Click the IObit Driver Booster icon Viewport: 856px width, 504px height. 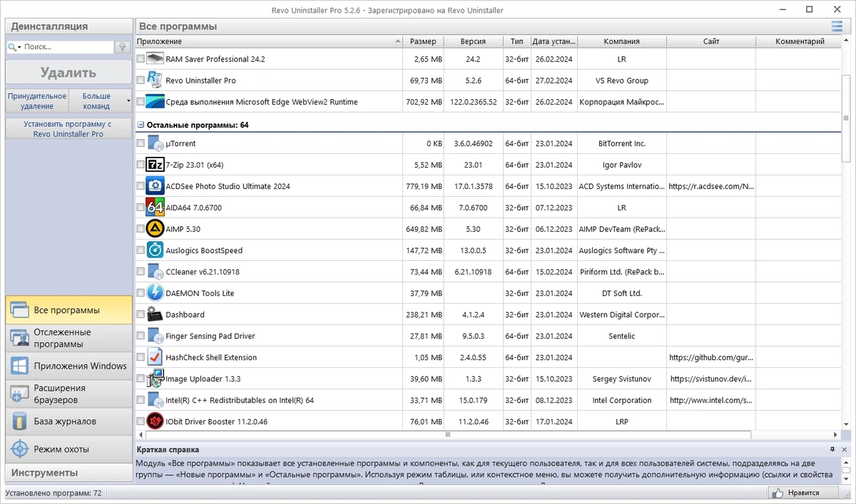click(x=155, y=421)
